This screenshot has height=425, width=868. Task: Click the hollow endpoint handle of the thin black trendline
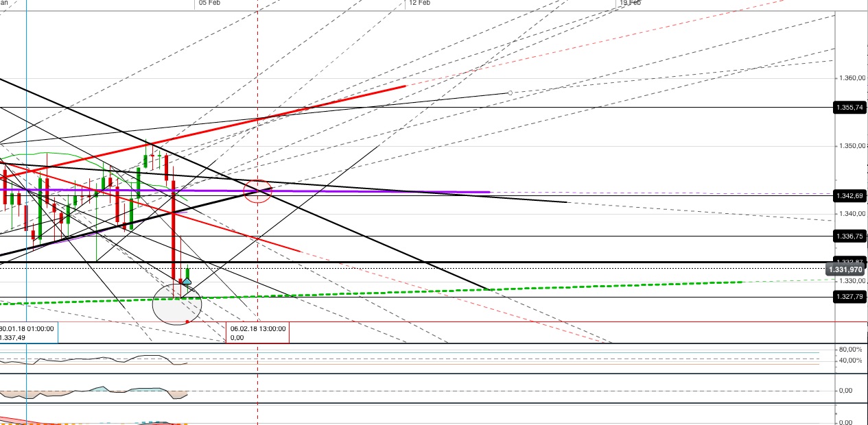click(x=510, y=93)
